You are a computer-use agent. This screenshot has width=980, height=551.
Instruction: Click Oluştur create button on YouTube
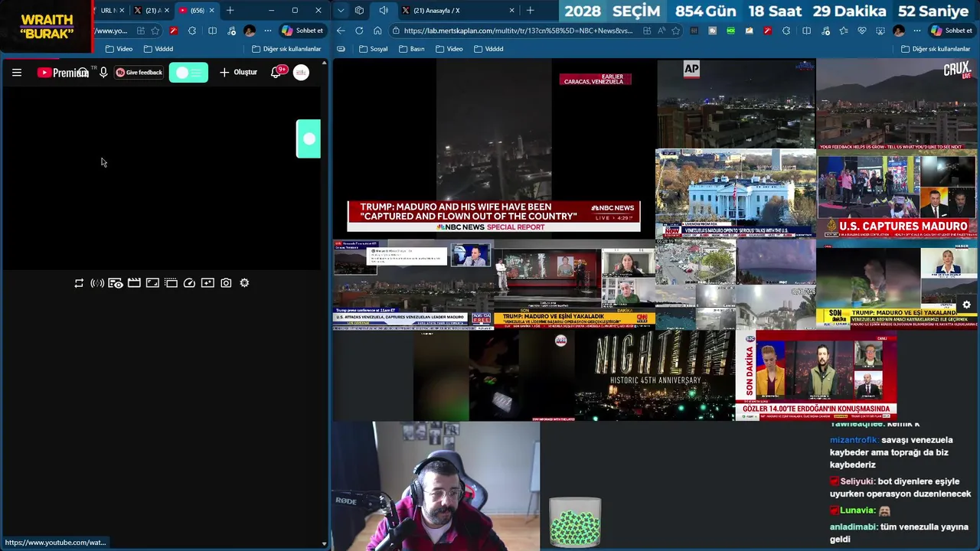[238, 72]
